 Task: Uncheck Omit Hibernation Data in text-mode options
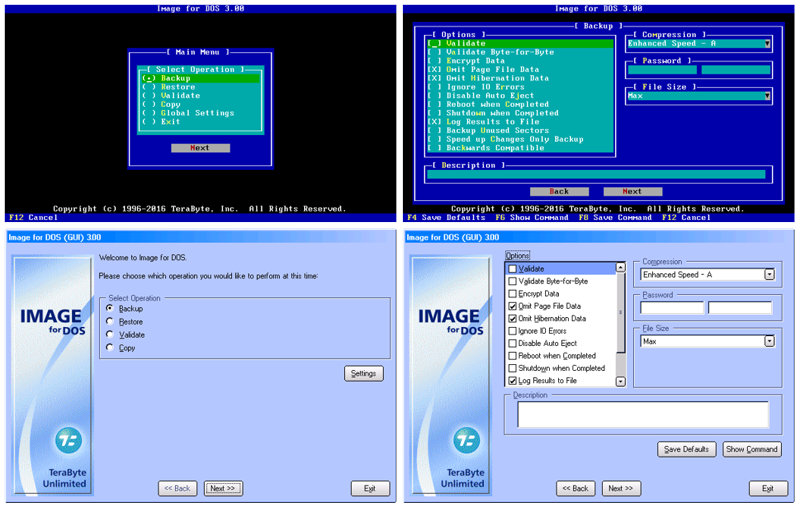tap(520, 78)
